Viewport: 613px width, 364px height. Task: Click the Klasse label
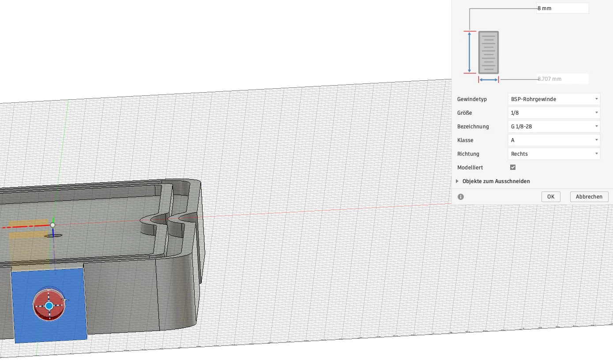465,140
